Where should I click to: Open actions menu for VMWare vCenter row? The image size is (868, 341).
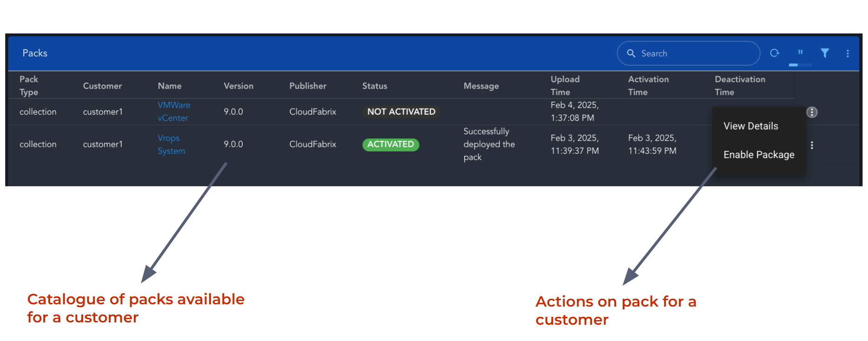pyautogui.click(x=811, y=112)
